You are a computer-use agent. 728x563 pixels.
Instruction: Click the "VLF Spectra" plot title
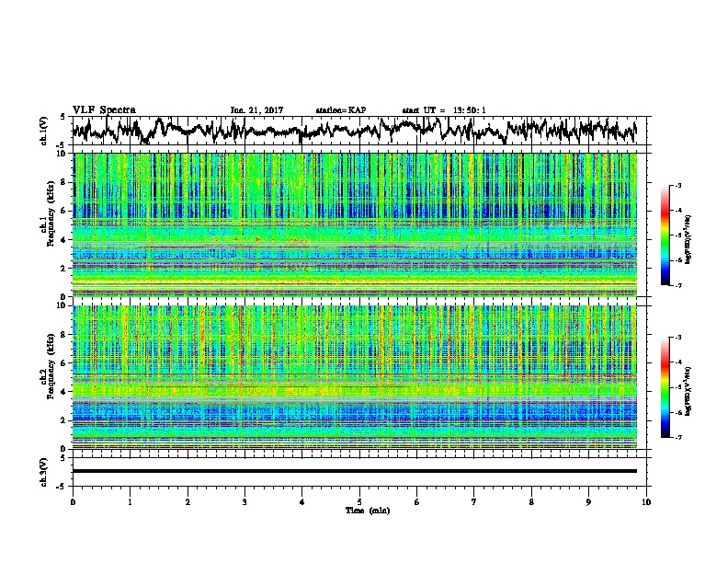point(104,110)
